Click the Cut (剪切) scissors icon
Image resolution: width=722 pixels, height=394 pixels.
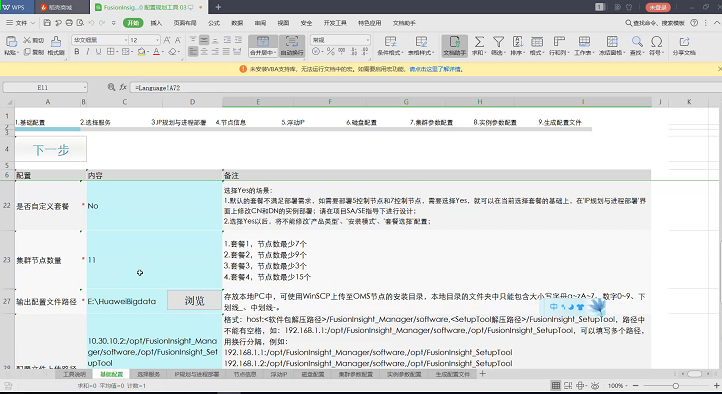[x=27, y=40]
